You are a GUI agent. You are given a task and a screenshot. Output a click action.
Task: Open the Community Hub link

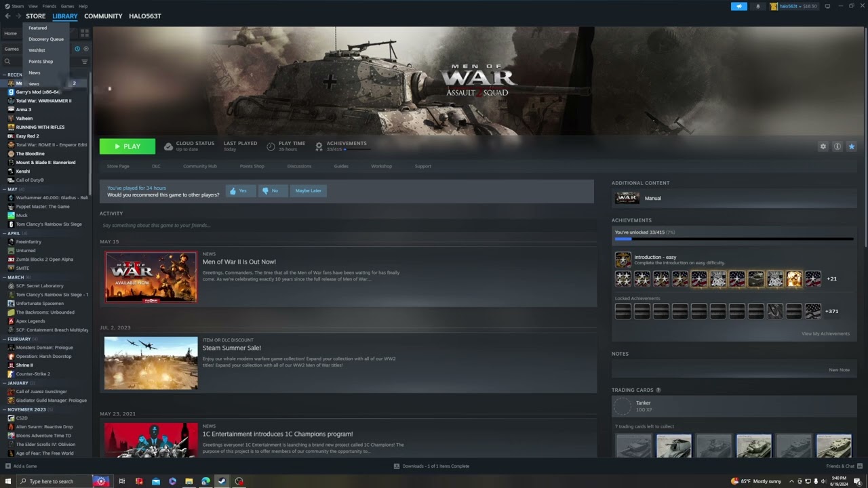[200, 166]
